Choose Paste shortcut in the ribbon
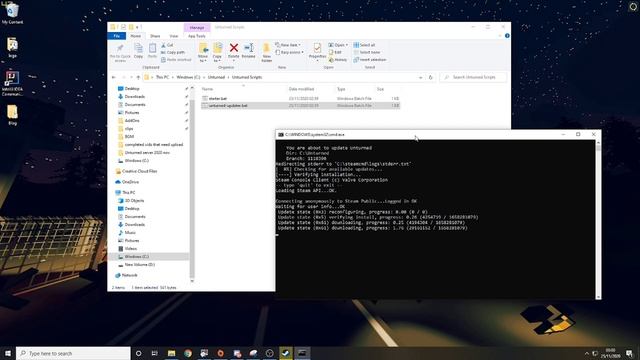640x360 pixels. tap(176, 60)
